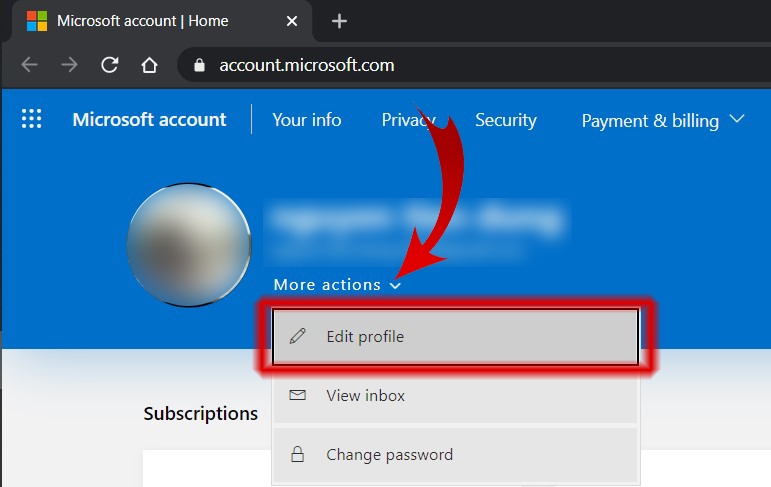Reload the page with the refresh icon
This screenshot has width=771, height=487.
click(x=109, y=64)
